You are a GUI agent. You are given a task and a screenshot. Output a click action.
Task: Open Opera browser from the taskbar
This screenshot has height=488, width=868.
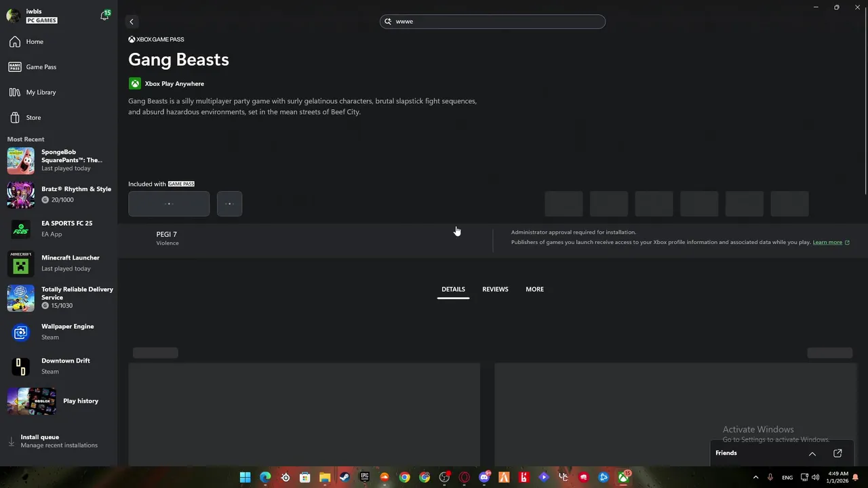tap(464, 477)
